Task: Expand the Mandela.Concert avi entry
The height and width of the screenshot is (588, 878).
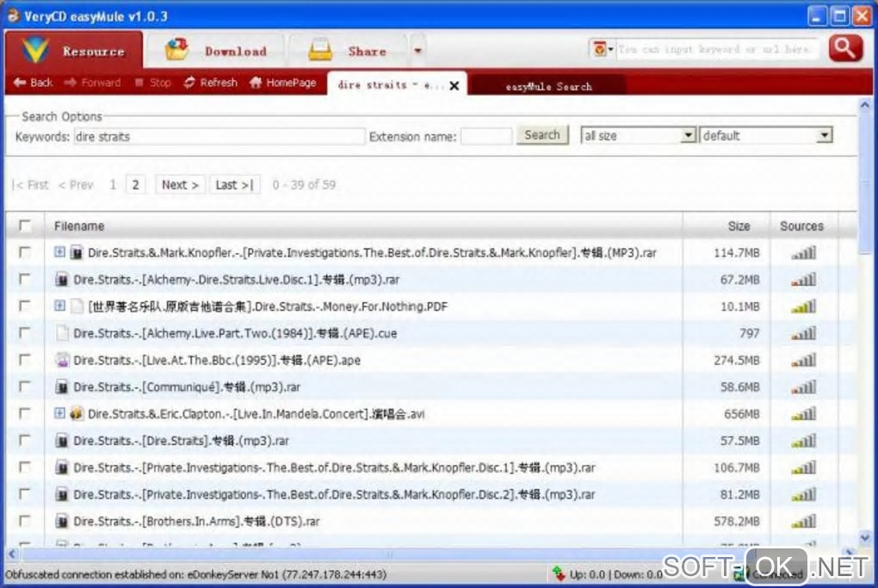Action: coord(59,413)
